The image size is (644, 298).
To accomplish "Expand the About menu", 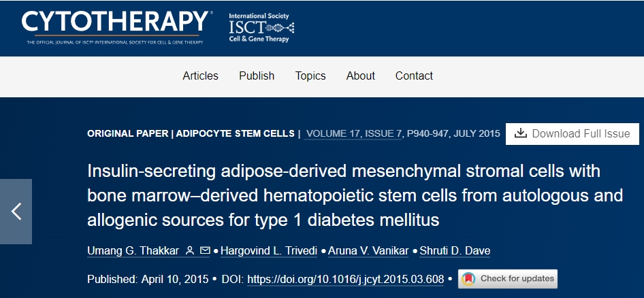I will (x=361, y=76).
